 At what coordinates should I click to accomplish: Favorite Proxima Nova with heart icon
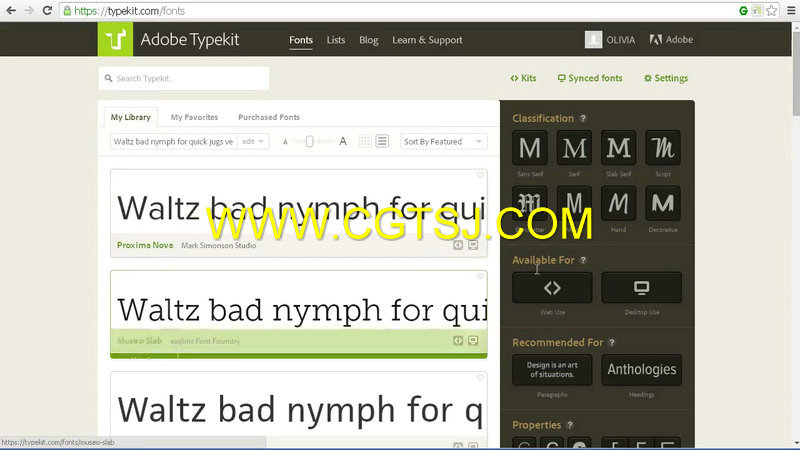pos(480,175)
